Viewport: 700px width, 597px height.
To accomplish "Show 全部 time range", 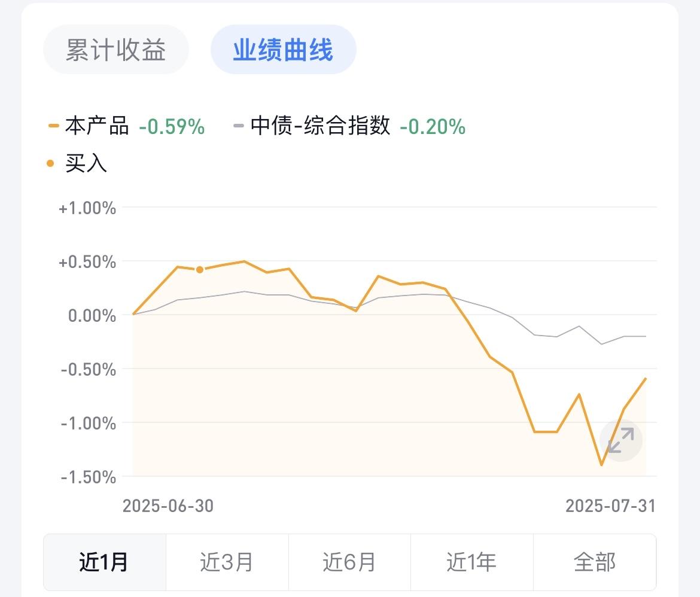I will [595, 562].
